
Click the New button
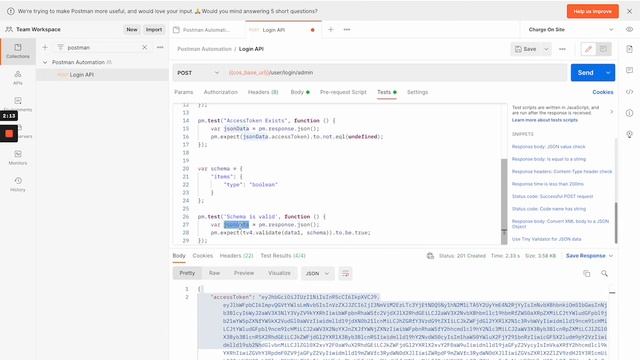pos(131,29)
